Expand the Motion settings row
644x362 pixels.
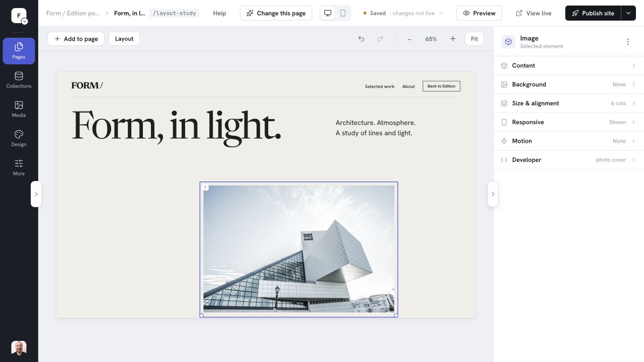point(569,141)
